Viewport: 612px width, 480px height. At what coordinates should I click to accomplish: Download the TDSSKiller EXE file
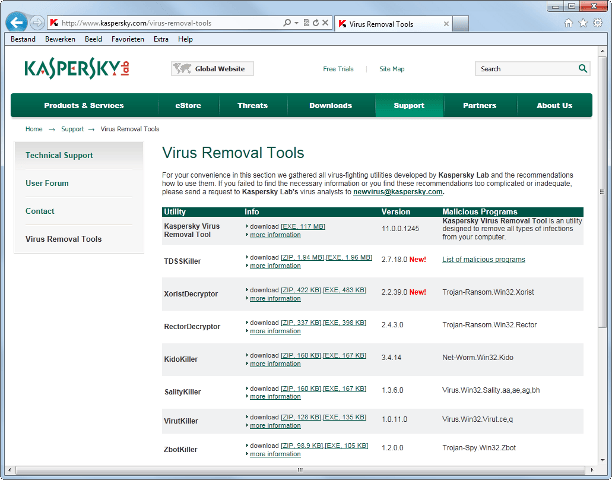[349, 258]
